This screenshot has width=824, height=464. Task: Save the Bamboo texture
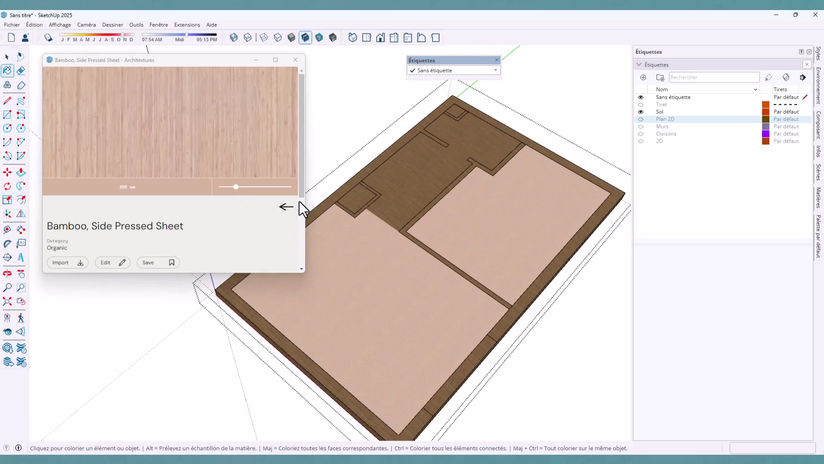click(x=158, y=262)
